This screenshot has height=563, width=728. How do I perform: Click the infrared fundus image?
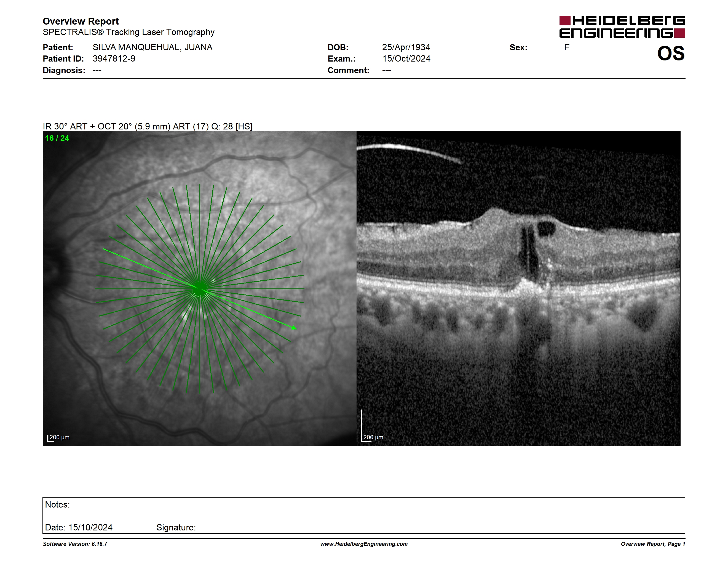pyautogui.click(x=199, y=289)
